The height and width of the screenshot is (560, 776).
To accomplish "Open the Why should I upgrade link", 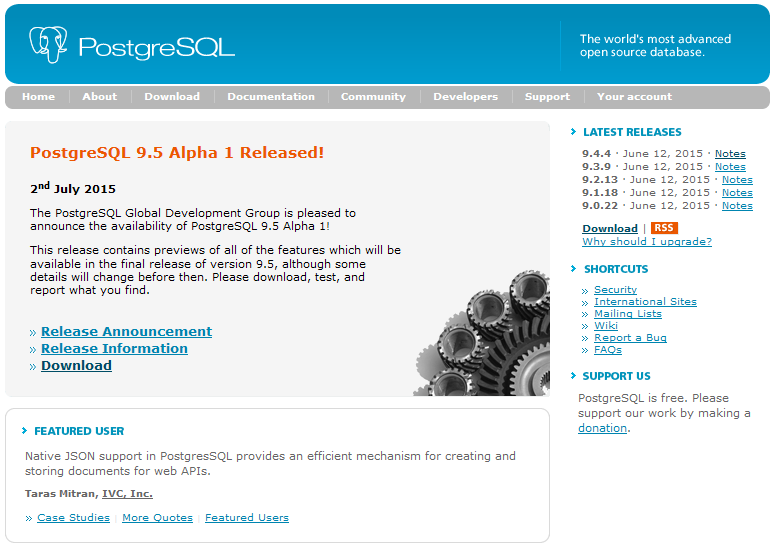I will [x=647, y=241].
